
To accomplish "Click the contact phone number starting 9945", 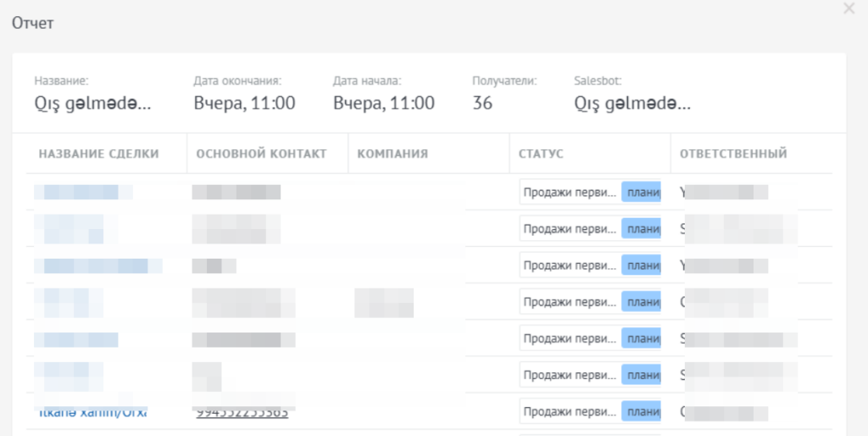I will (x=242, y=413).
